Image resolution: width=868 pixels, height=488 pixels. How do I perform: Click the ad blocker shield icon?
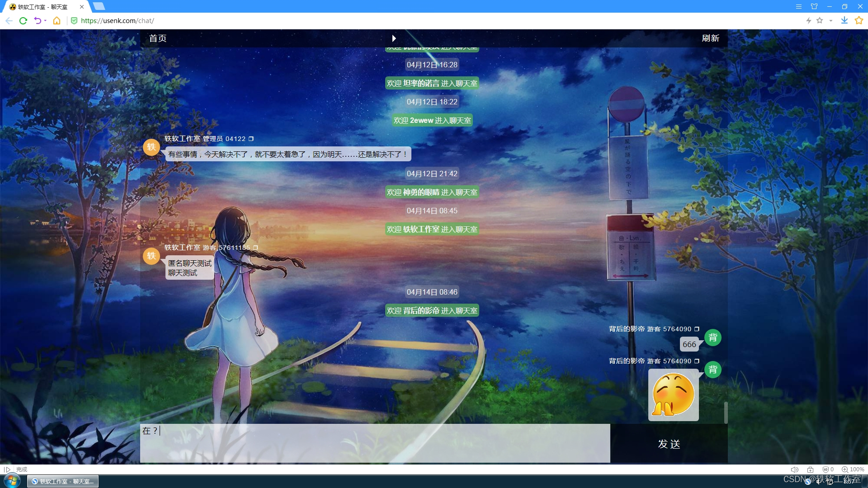826,469
